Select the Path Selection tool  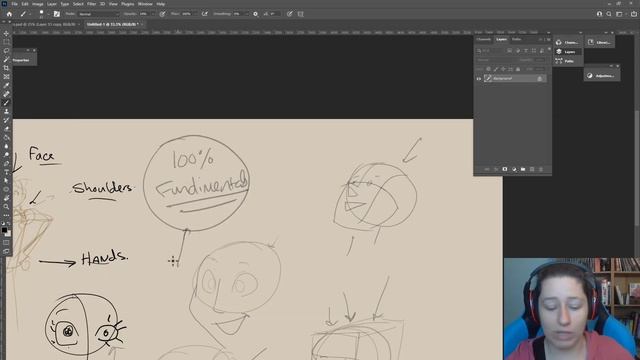[x=6, y=180]
